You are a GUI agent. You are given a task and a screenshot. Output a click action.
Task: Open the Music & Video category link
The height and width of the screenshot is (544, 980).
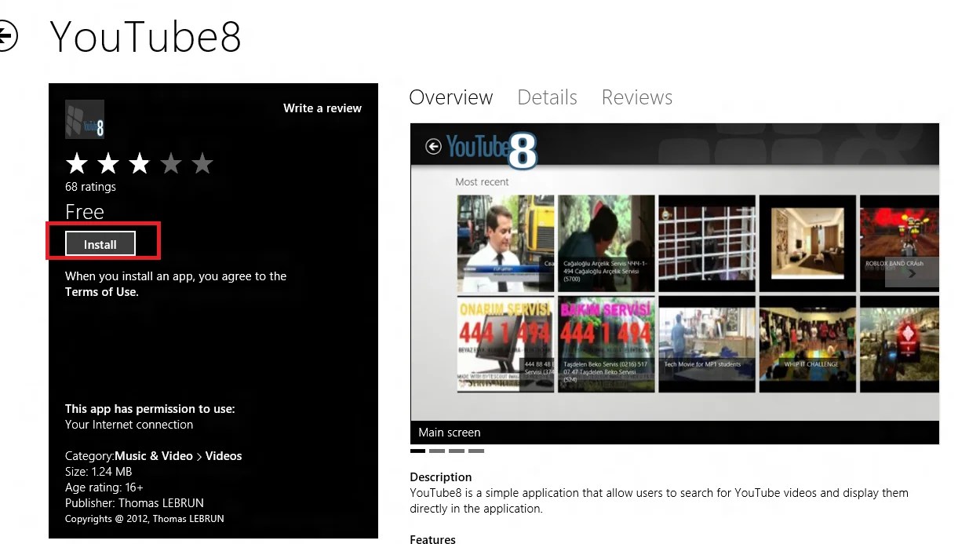point(154,456)
